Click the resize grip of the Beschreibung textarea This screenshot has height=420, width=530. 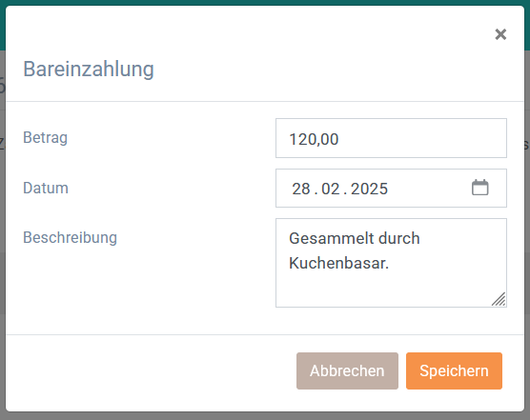click(499, 299)
